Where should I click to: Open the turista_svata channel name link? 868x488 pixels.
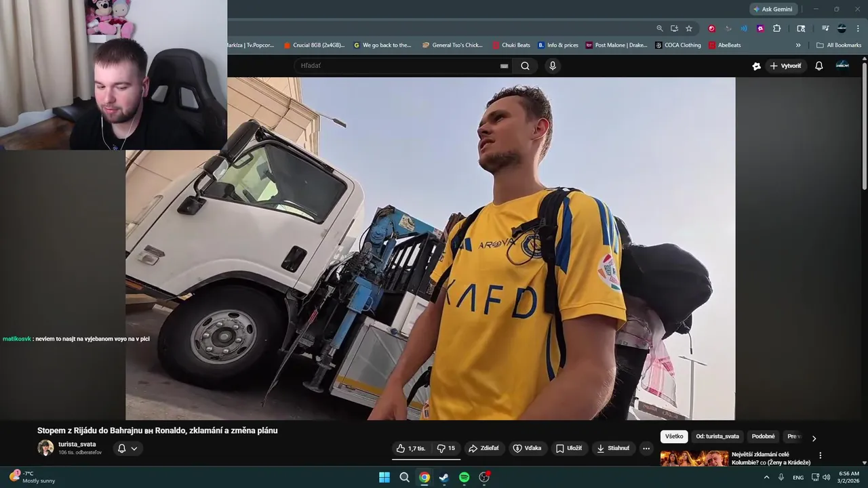tap(77, 445)
